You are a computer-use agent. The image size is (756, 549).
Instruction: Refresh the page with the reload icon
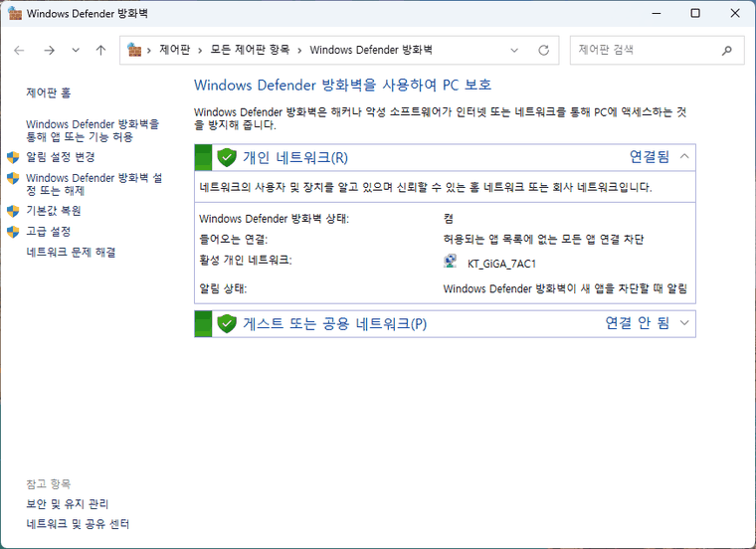[x=544, y=50]
